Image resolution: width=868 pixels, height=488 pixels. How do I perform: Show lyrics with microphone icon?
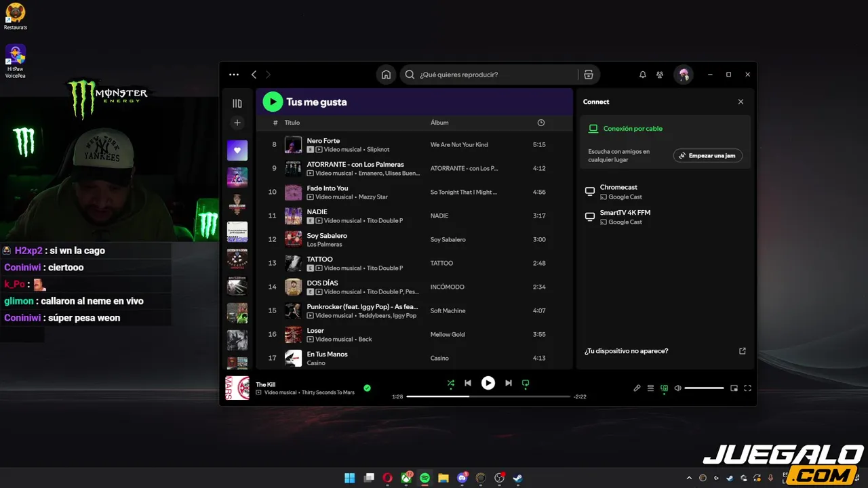(637, 388)
